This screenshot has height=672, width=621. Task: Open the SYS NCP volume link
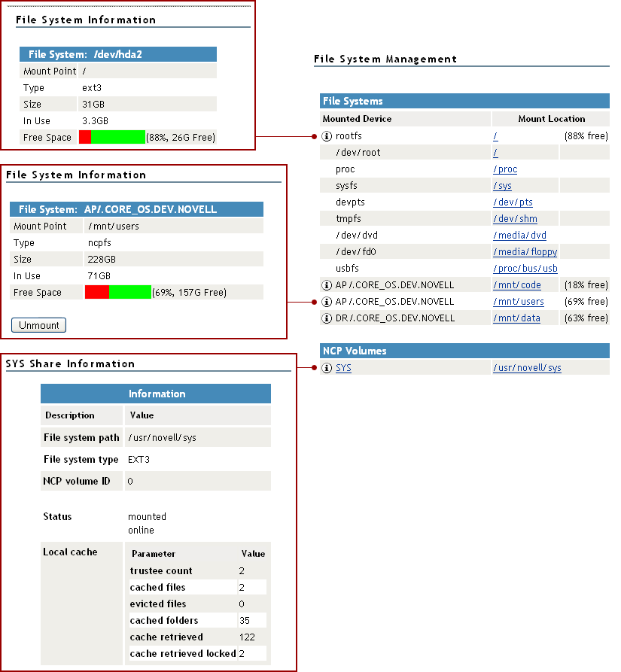point(343,368)
